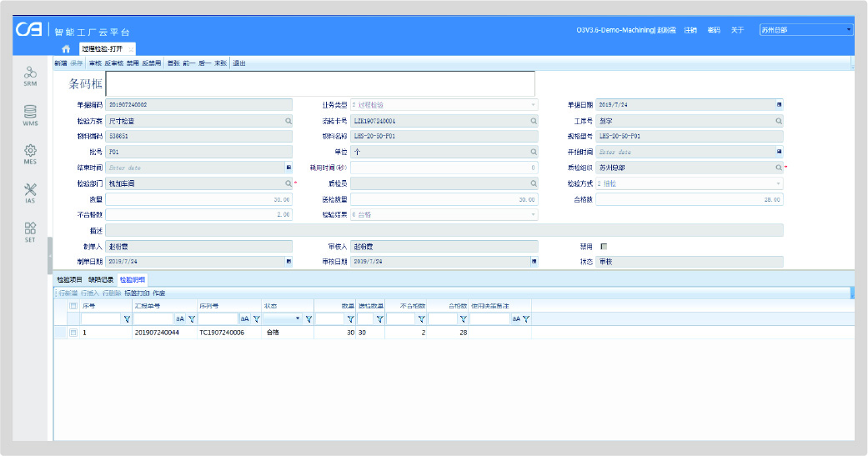This screenshot has height=456, width=868.
Task: Go to the home tab icon
Action: pos(66,49)
